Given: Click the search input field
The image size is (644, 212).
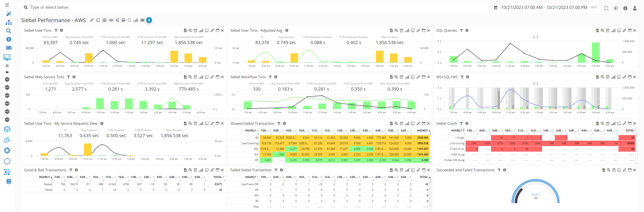Looking at the screenshot, I should pyautogui.click(x=150, y=8).
